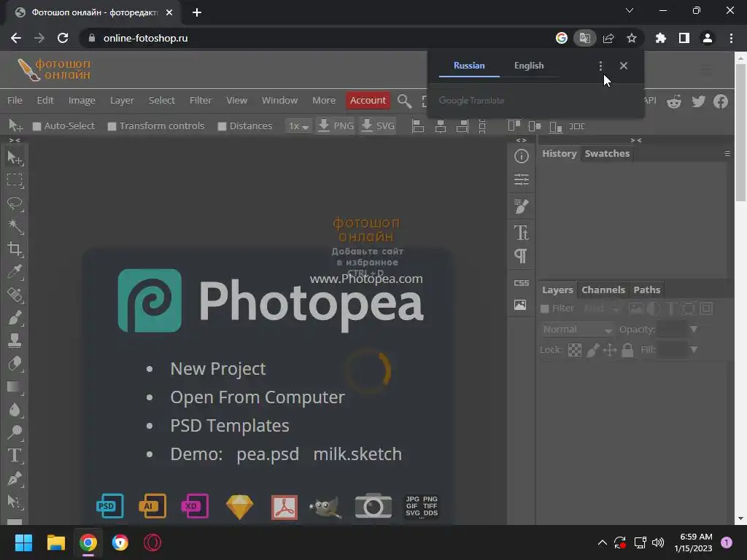Select the Dodge tool
747x560 pixels.
(15, 432)
